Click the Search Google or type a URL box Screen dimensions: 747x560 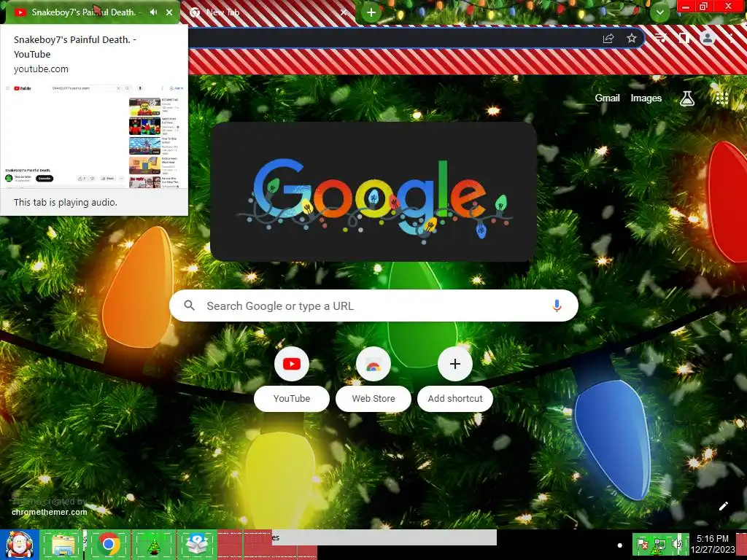pos(373,306)
